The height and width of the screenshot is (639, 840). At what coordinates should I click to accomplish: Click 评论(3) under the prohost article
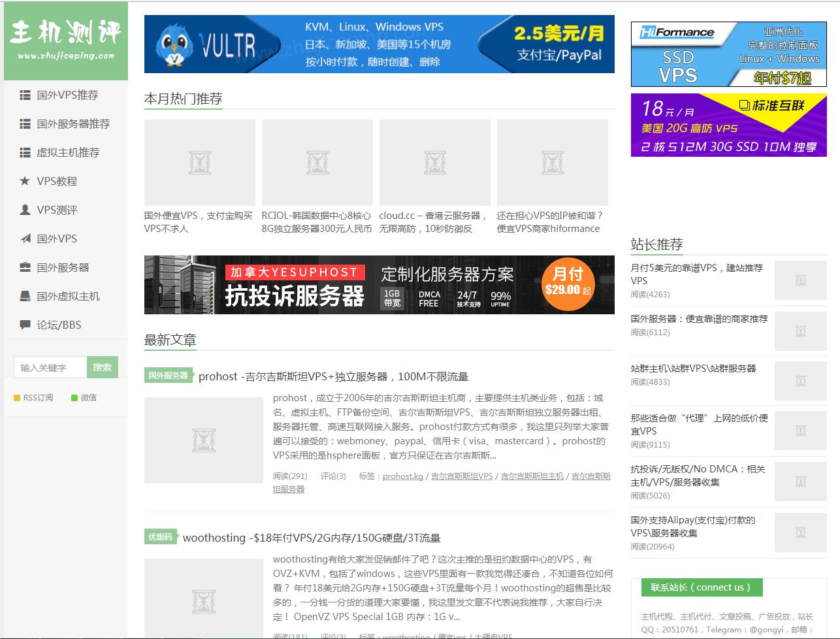click(333, 476)
